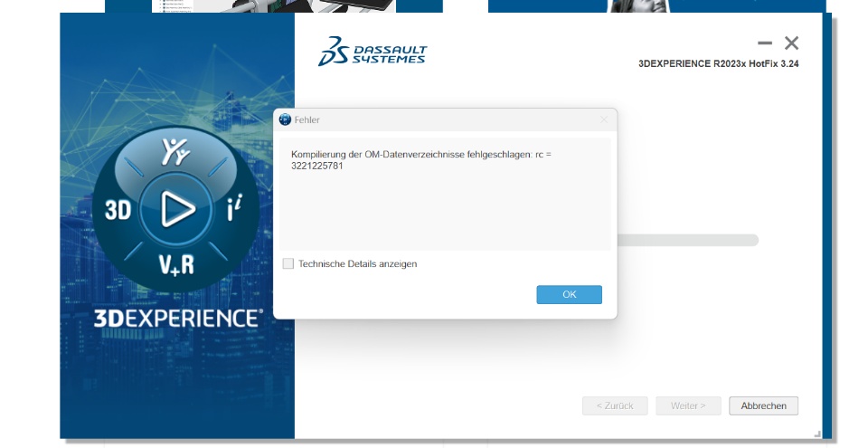Click OK in the Fehler dialog
This screenshot has height=448, width=868.
[569, 294]
